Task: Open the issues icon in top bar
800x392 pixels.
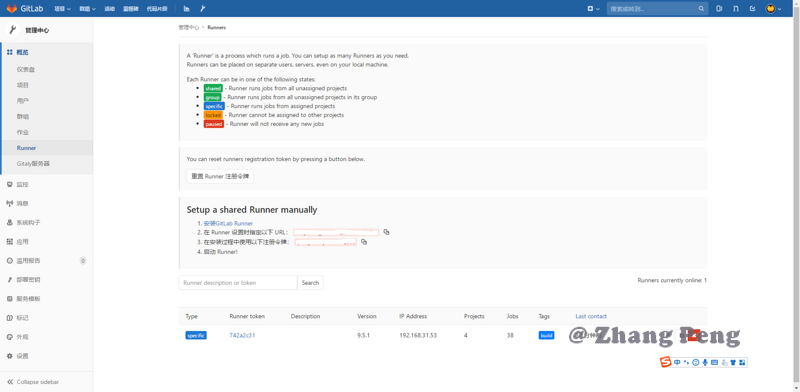Action: pyautogui.click(x=719, y=9)
